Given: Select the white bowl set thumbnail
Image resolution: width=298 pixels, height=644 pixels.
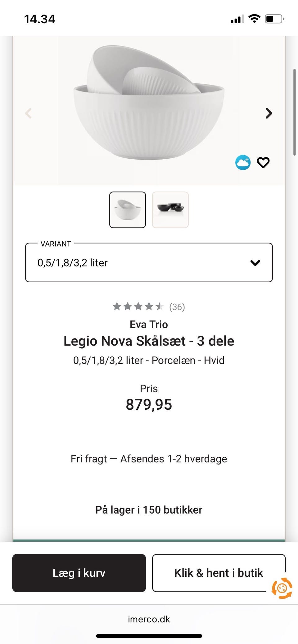Looking at the screenshot, I should click(x=128, y=210).
